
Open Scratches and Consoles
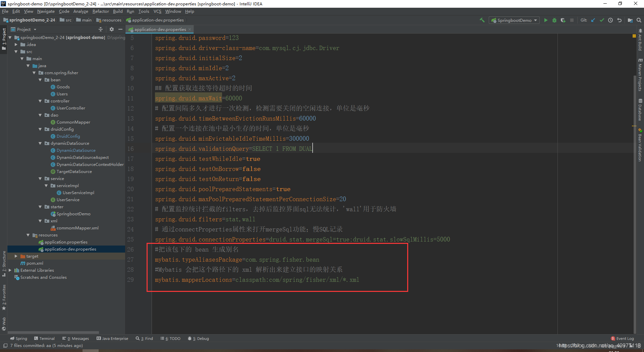pos(43,277)
